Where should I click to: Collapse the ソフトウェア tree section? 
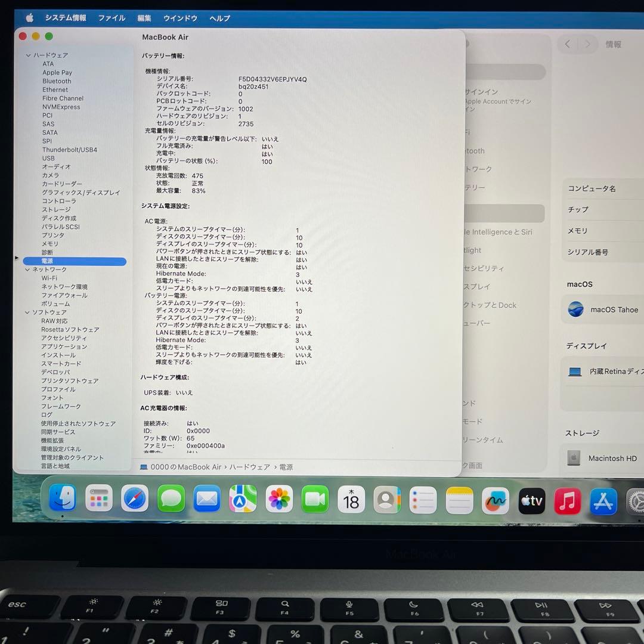coord(28,312)
